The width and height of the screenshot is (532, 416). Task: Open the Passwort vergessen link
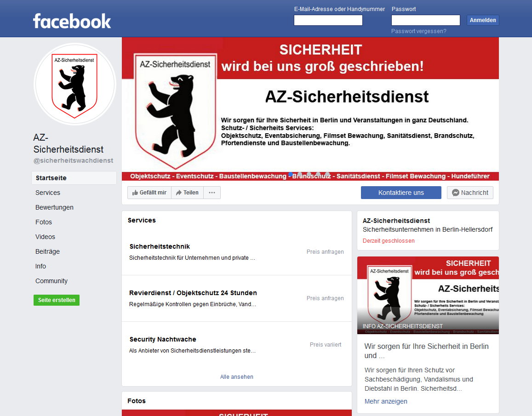419,31
